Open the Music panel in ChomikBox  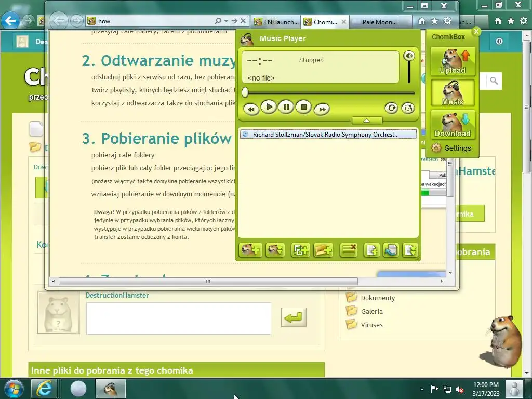point(453,93)
